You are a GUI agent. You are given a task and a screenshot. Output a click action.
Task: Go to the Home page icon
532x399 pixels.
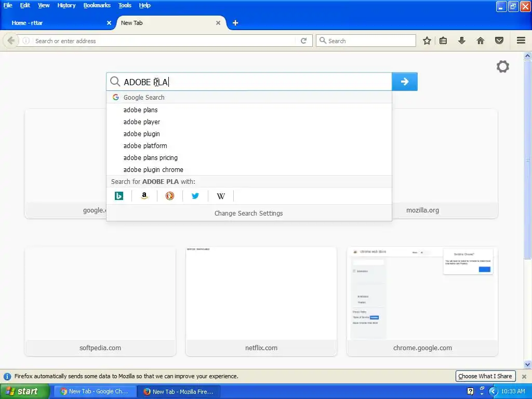tap(481, 41)
